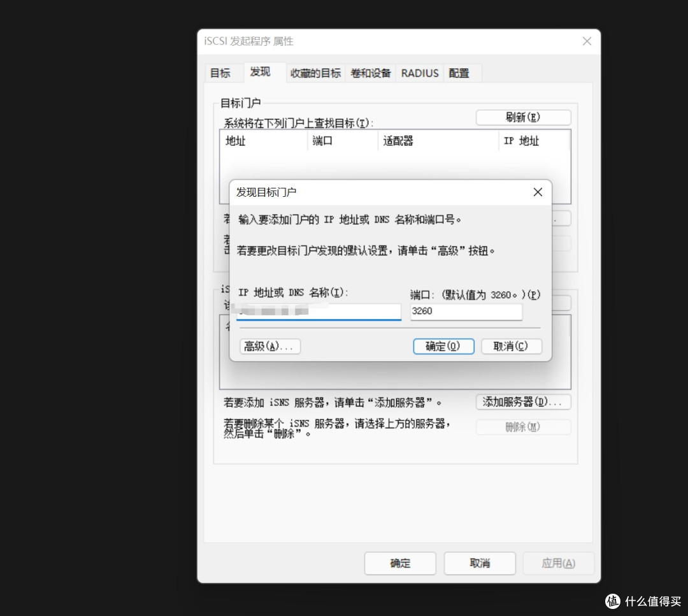
Task: Open the 卷和设备 tab
Action: click(x=371, y=73)
